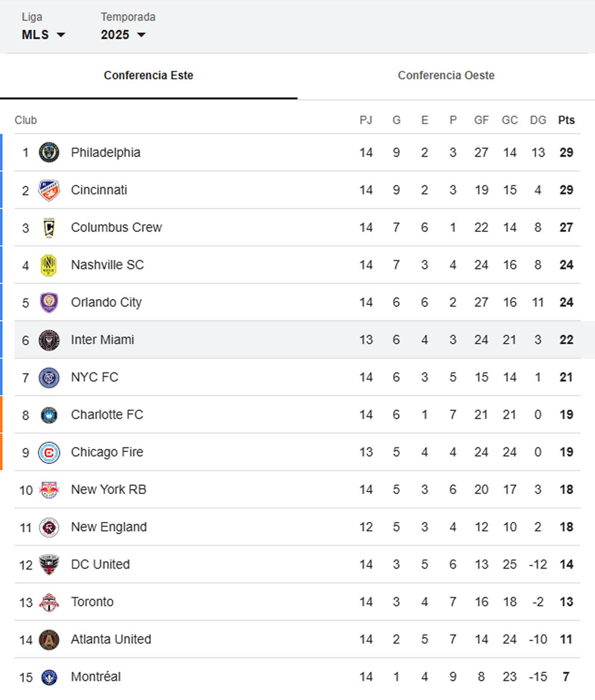The image size is (595, 700).
Task: Click the DC United team name
Action: 100,564
